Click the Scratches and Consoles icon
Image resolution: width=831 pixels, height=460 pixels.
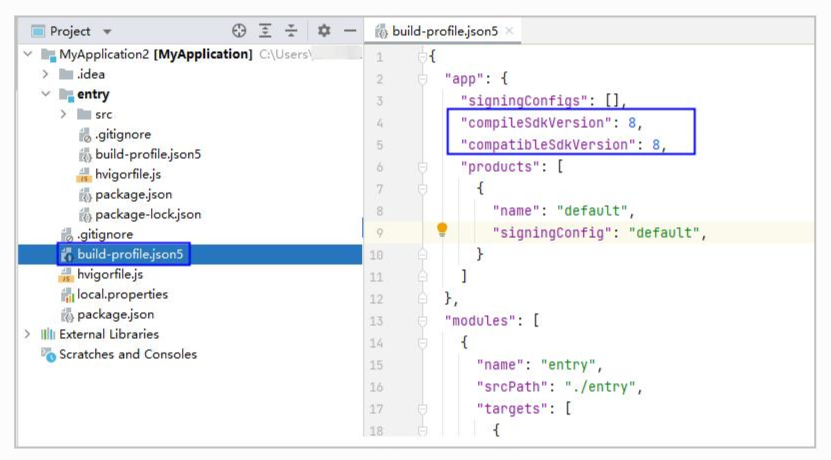[x=48, y=355]
